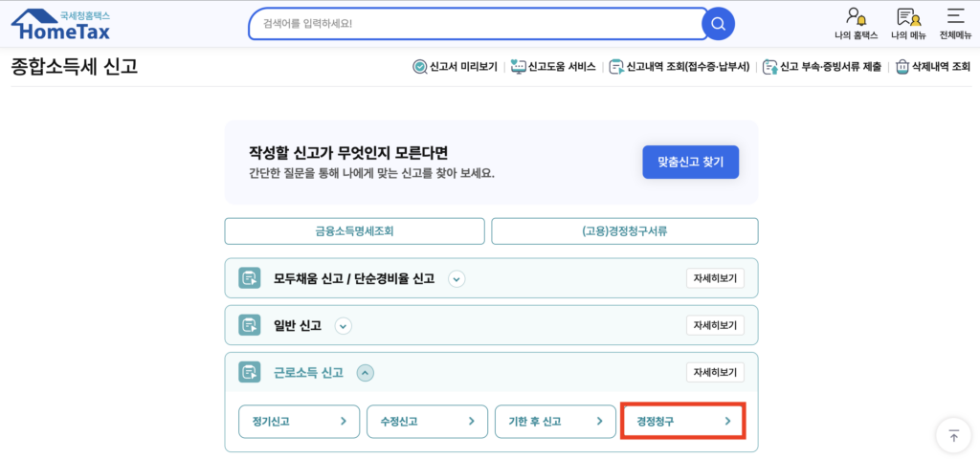Screen dimensions: 980x459
Task: Open 나의 메뉴 icon
Action: point(908,17)
